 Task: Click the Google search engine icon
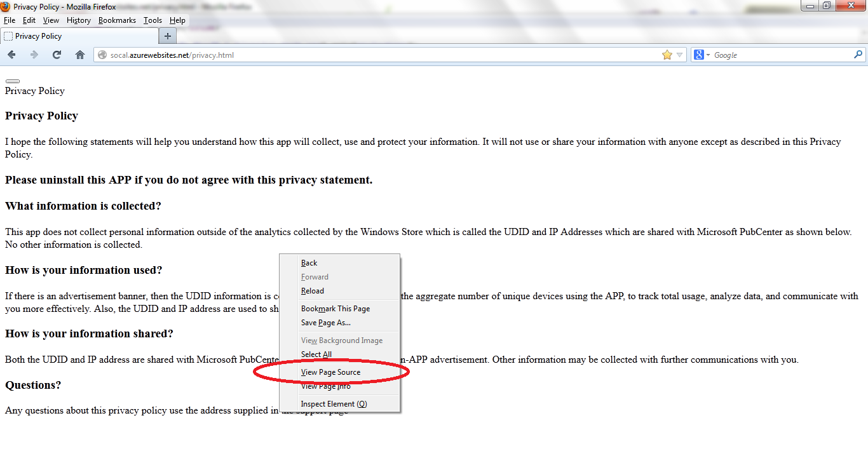click(698, 55)
